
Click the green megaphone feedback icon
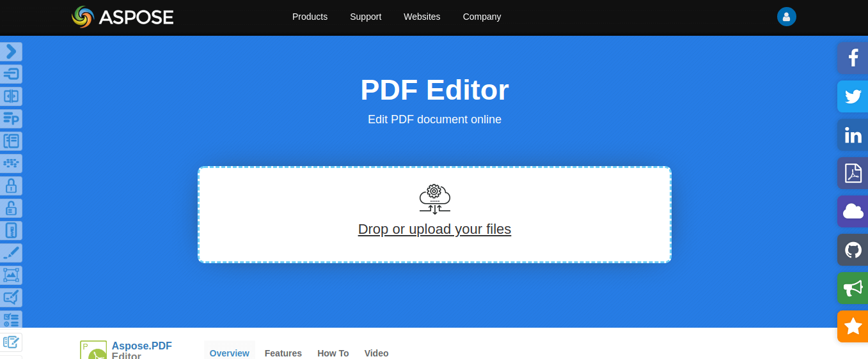853,288
